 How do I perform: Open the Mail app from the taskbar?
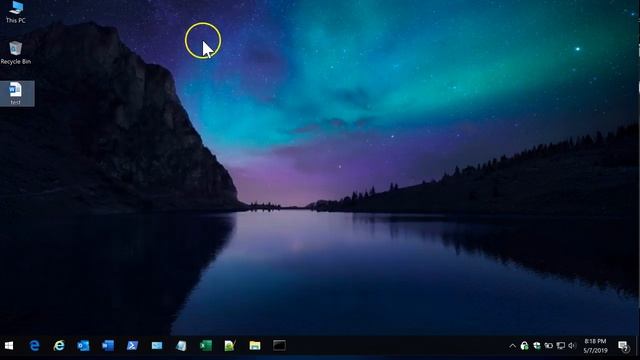pyautogui.click(x=157, y=346)
